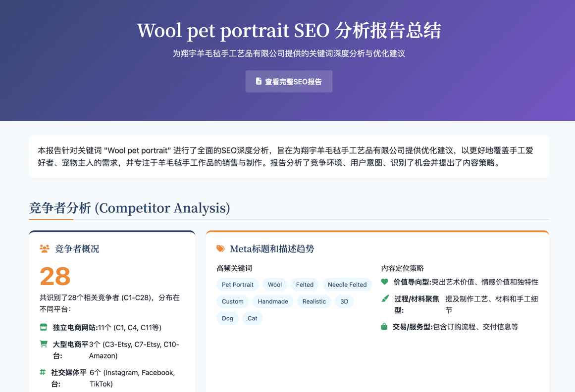Open the 查看完整SEO报告 button

click(x=289, y=82)
